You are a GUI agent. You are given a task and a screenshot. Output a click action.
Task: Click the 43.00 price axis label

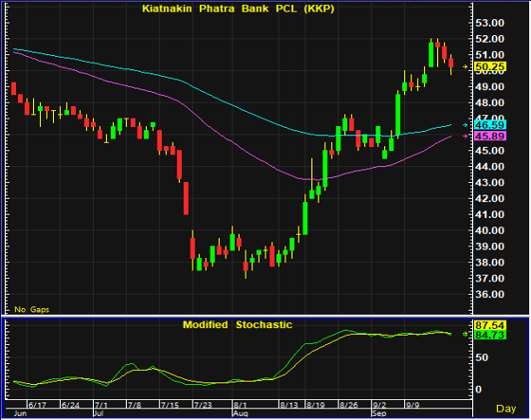point(489,183)
